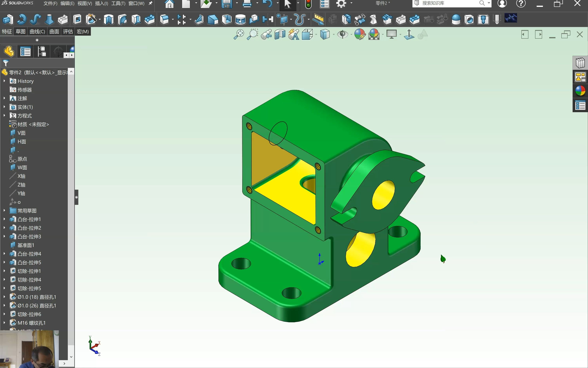The image size is (588, 368).
Task: Switch to PropertyManager tab
Action: [25, 52]
